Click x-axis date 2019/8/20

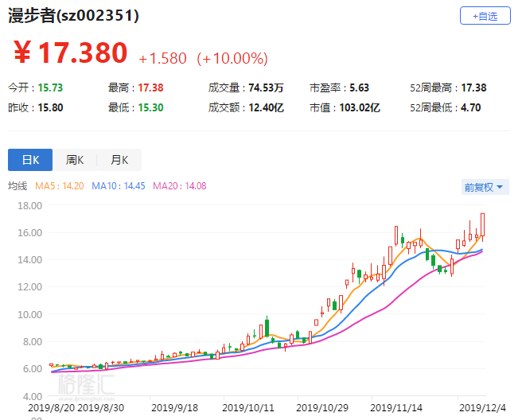coord(52,408)
